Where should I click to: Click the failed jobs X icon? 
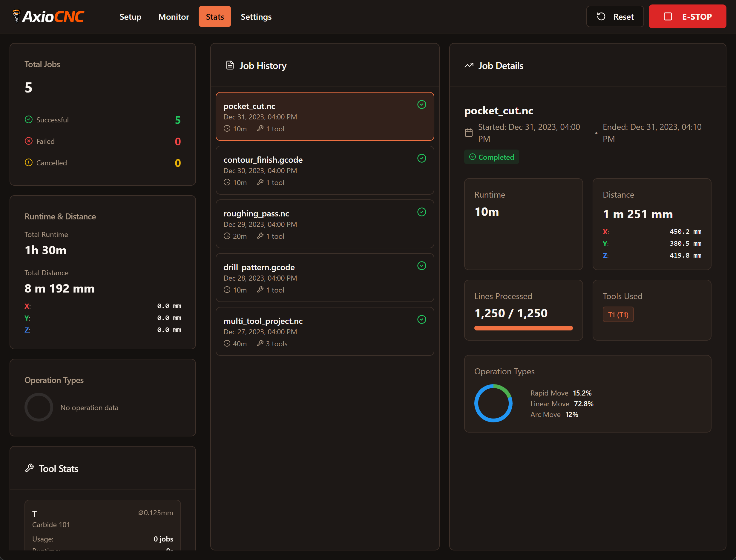pos(28,141)
